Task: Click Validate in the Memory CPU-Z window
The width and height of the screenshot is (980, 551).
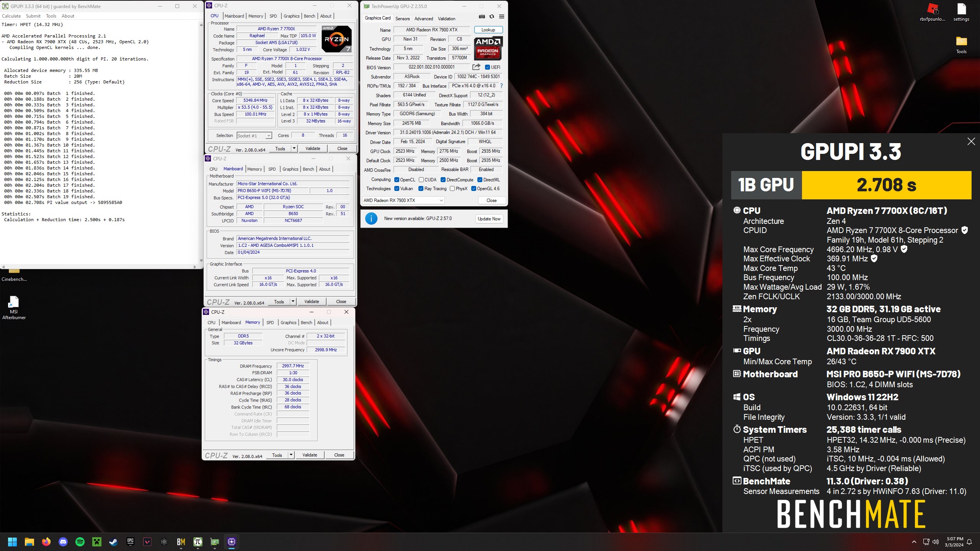Action: point(310,455)
